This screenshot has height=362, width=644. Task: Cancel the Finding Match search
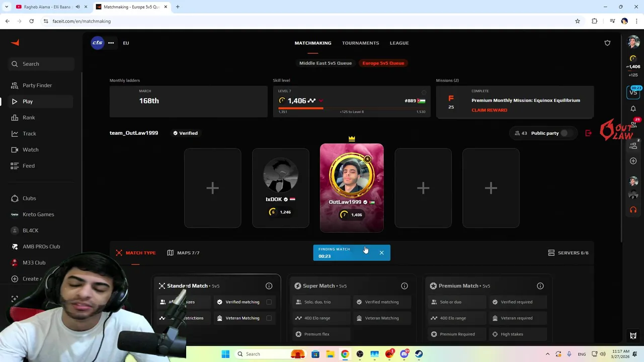pos(382,253)
